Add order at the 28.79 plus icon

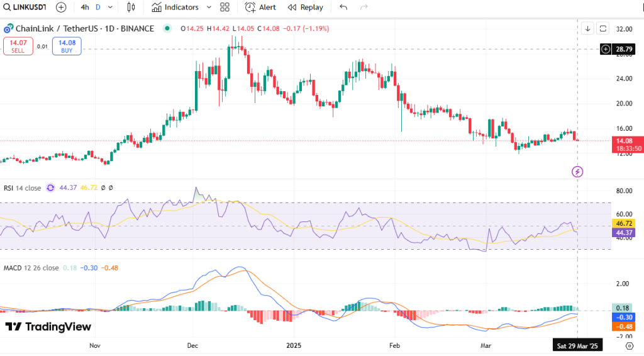click(x=606, y=49)
